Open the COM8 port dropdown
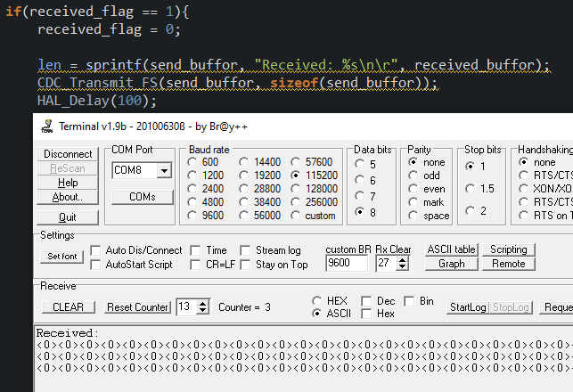 click(x=165, y=171)
